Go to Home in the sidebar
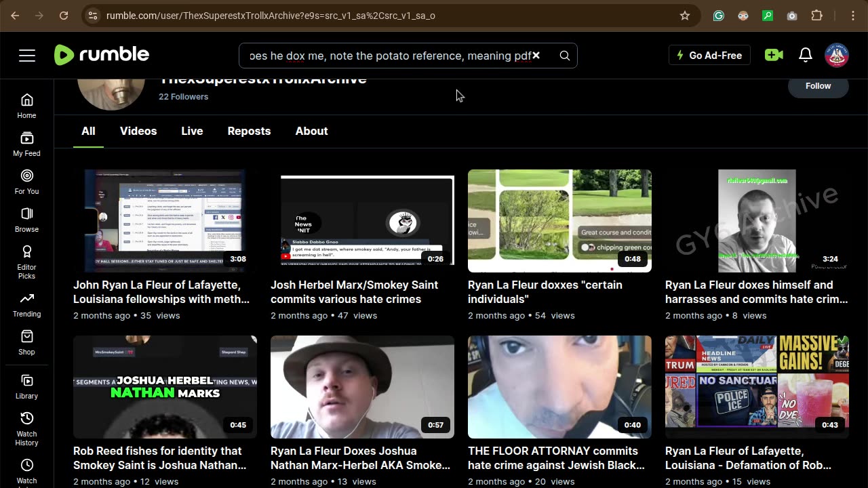Image resolution: width=868 pixels, height=488 pixels. tap(27, 106)
